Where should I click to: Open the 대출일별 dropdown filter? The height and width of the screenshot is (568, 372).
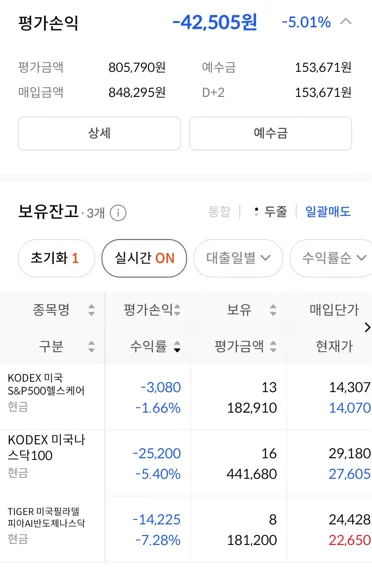tap(238, 258)
